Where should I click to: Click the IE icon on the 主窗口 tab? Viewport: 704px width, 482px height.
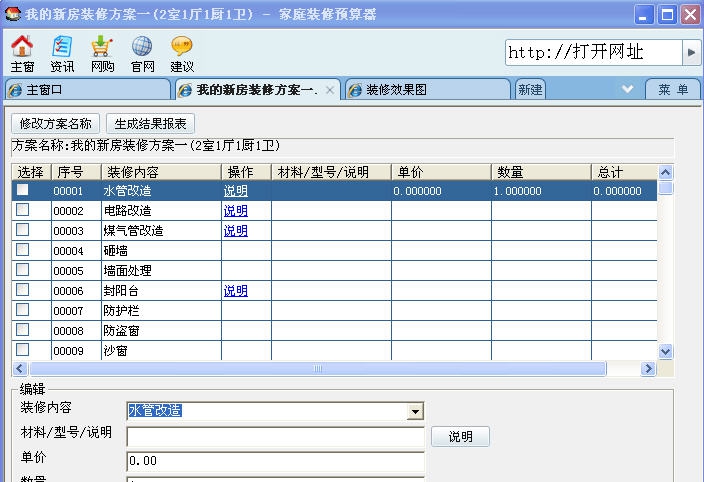[x=15, y=90]
